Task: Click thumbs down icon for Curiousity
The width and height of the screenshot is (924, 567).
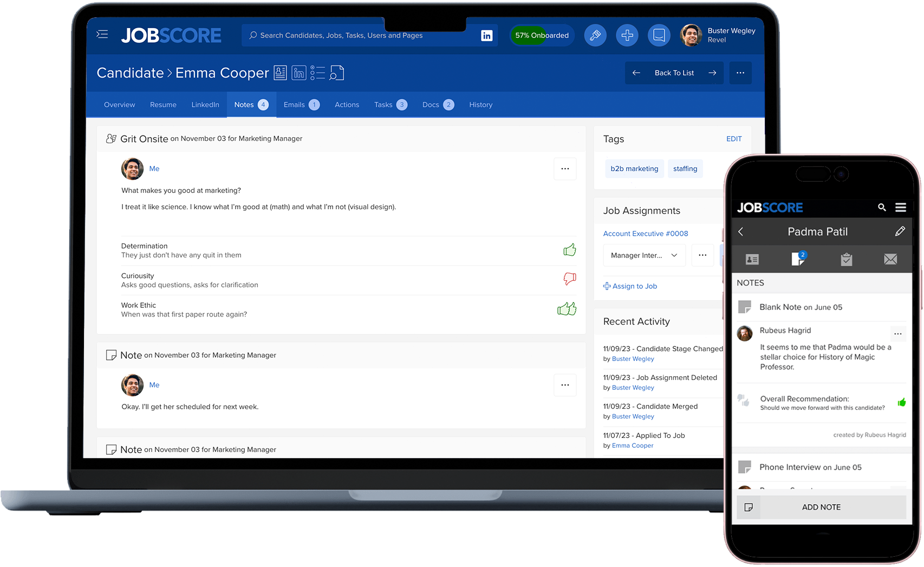Action: (x=569, y=279)
